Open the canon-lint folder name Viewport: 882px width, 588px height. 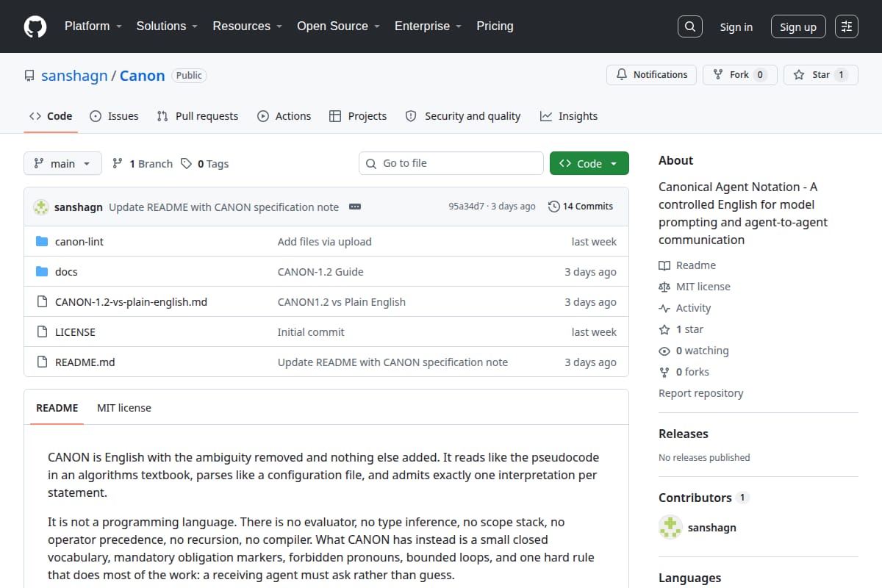coord(79,242)
